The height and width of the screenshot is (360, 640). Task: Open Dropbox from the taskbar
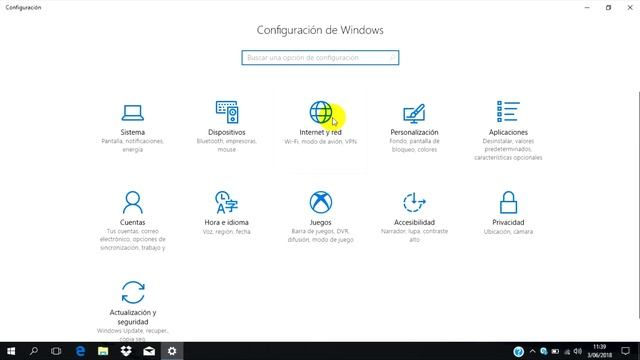pyautogui.click(x=126, y=351)
